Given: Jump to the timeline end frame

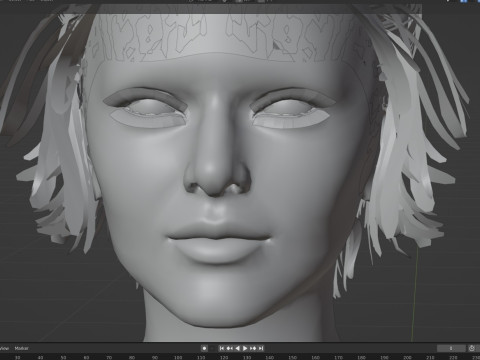Looking at the screenshot, I should tap(261, 348).
